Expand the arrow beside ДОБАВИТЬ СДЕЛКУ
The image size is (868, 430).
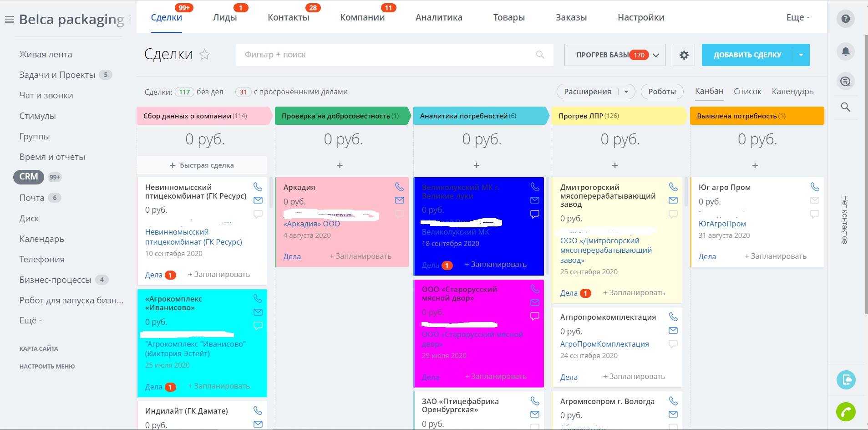[801, 55]
